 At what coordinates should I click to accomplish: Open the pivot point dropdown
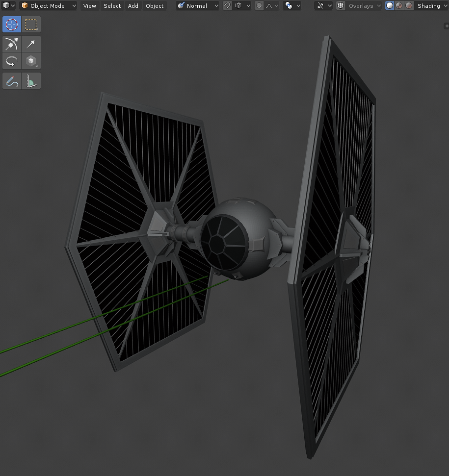[x=292, y=5]
